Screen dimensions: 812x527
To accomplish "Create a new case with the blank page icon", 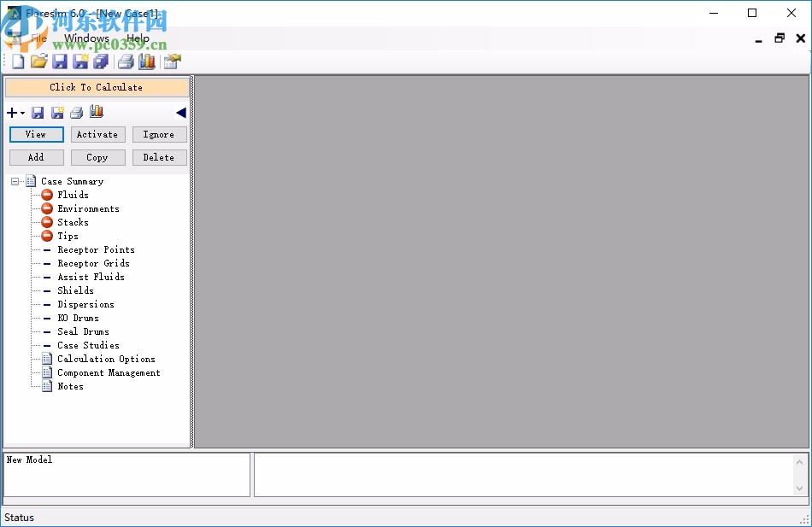I will 18,61.
